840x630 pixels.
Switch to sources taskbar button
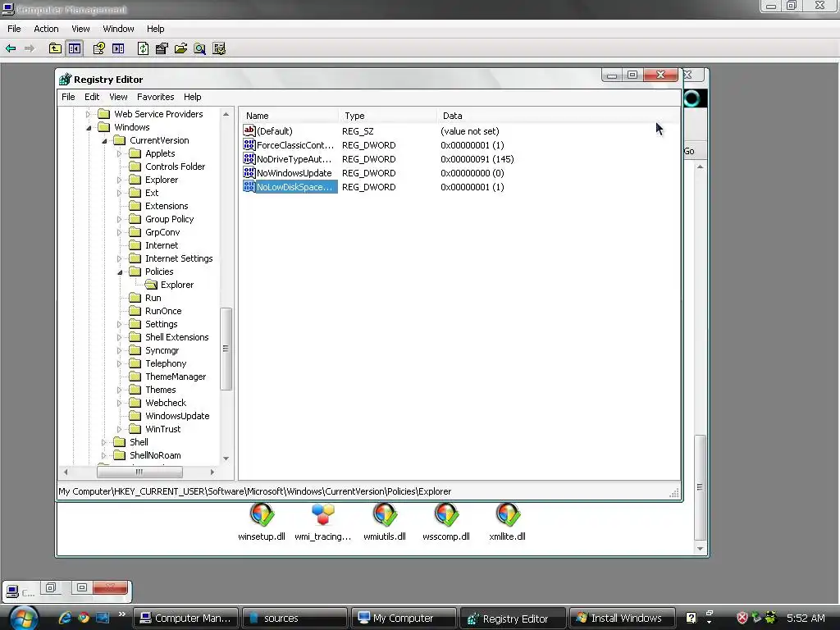(x=294, y=619)
